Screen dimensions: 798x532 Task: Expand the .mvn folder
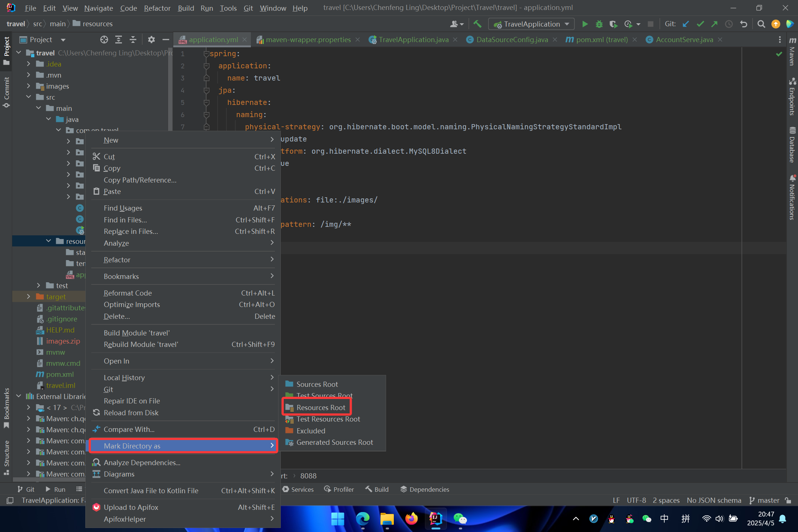pos(28,75)
